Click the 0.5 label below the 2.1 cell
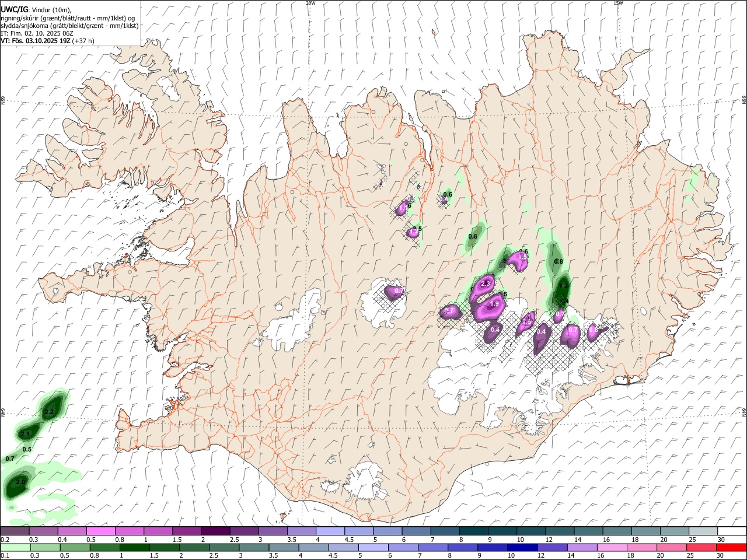The width and height of the screenshot is (747, 560). (27, 449)
